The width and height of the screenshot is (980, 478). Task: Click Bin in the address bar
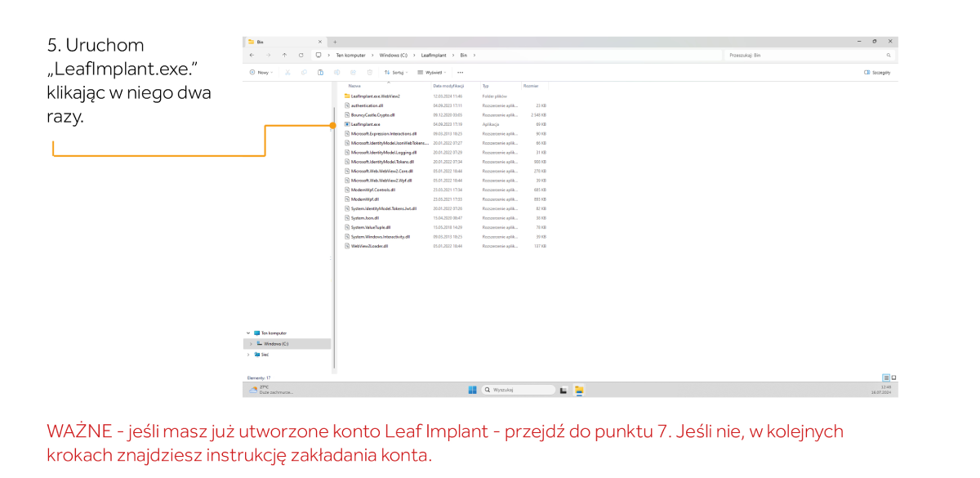click(463, 56)
